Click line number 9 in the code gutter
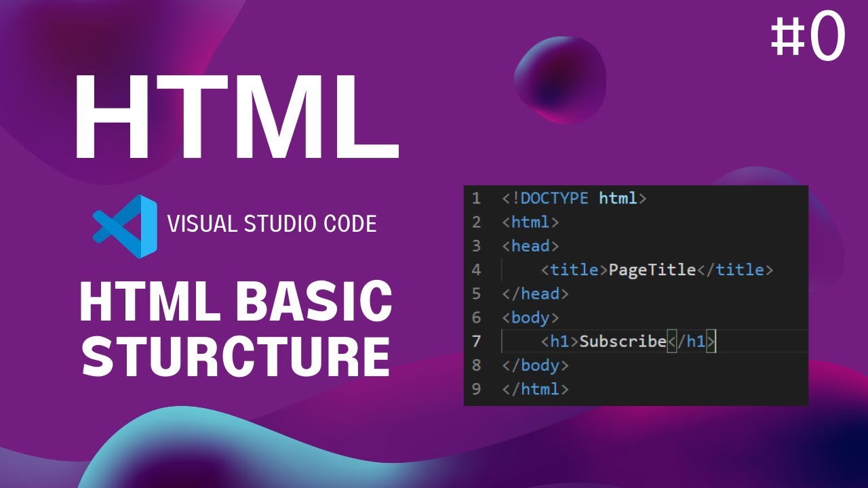The width and height of the screenshot is (868, 488). point(476,389)
